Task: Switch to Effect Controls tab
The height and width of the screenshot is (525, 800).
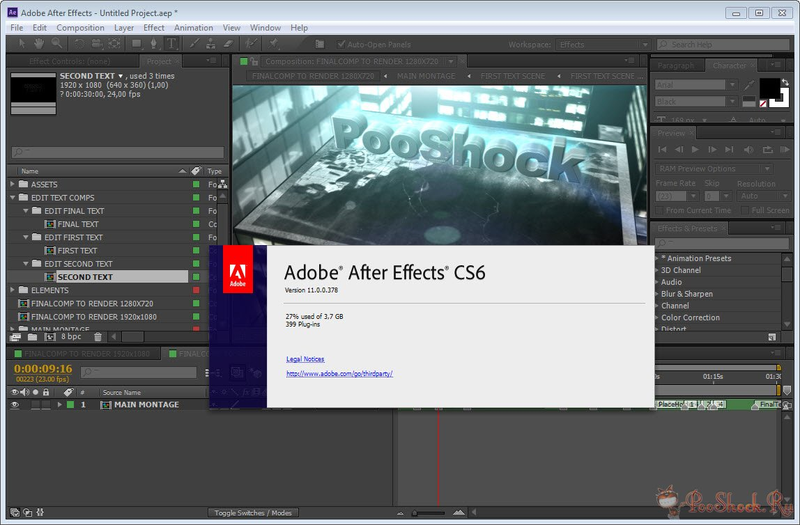Action: pyautogui.click(x=69, y=61)
